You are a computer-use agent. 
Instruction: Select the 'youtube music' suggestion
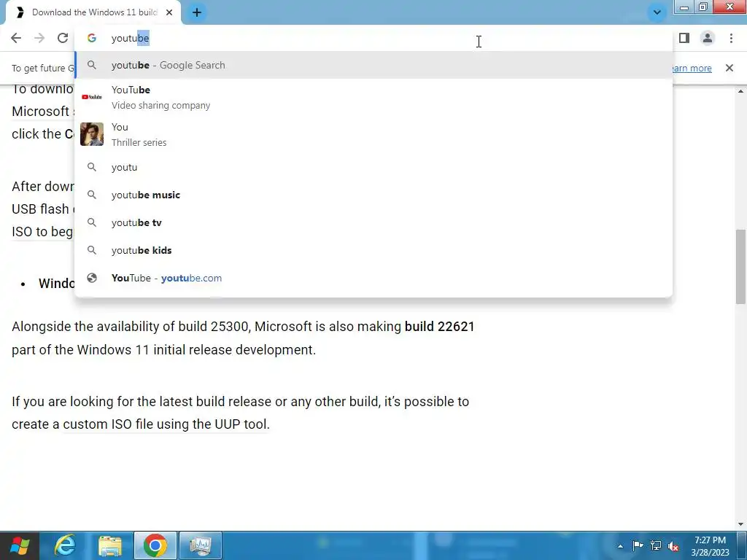click(373, 195)
